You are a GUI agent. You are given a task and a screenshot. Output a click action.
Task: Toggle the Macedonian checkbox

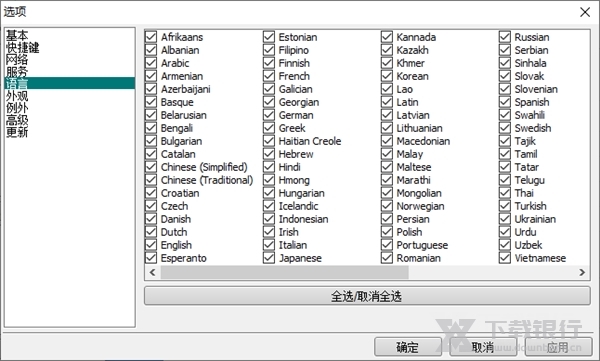(387, 141)
